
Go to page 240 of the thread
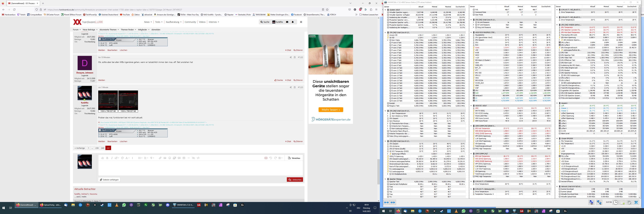click(x=103, y=148)
